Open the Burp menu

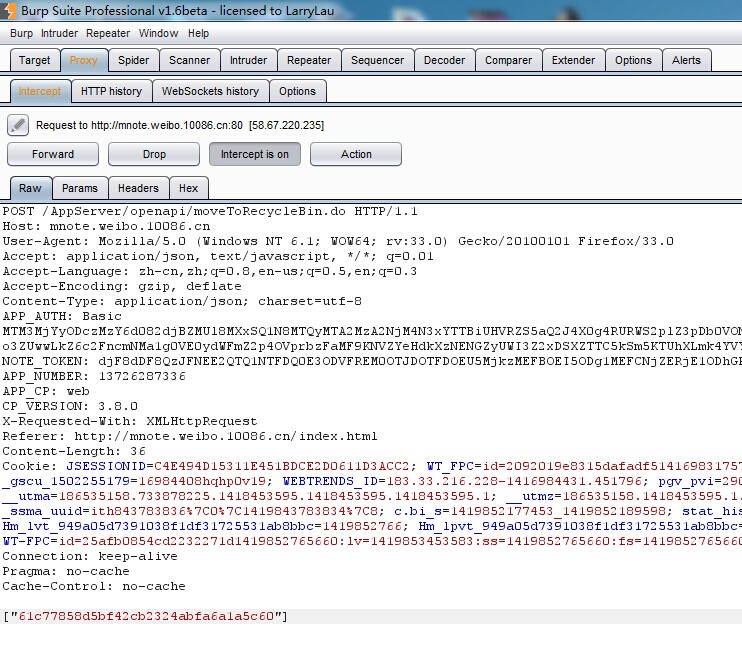21,34
